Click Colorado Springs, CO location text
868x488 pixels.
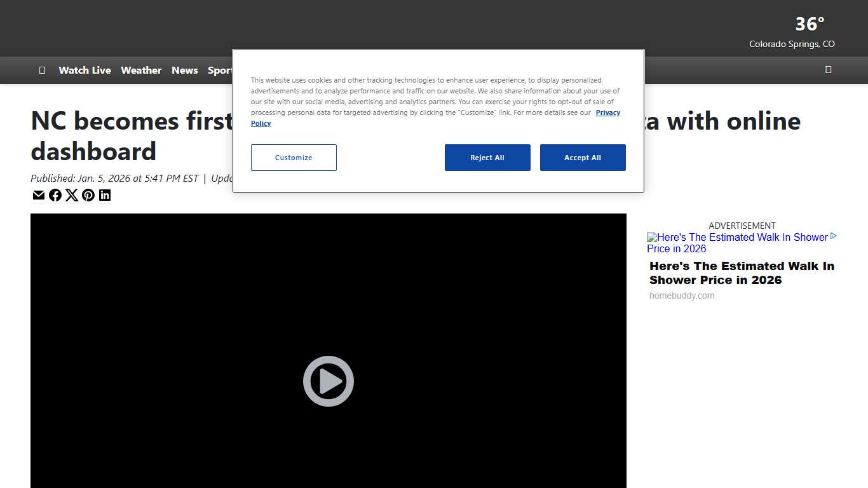pyautogui.click(x=792, y=44)
